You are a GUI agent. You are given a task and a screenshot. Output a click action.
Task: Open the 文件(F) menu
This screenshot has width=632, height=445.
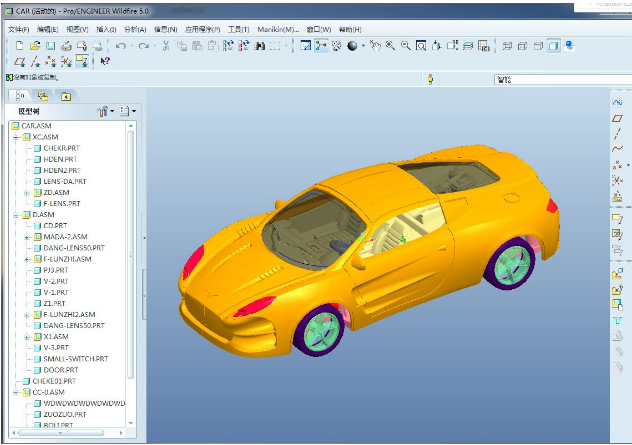[19, 30]
